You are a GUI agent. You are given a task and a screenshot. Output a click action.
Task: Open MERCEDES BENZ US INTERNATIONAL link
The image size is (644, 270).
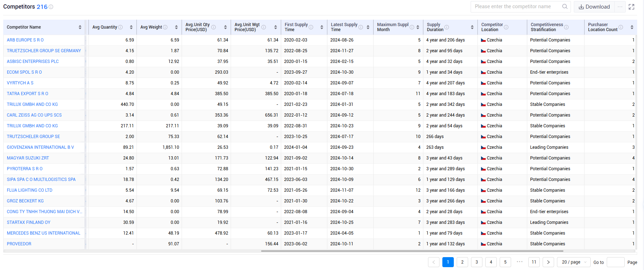(x=43, y=233)
